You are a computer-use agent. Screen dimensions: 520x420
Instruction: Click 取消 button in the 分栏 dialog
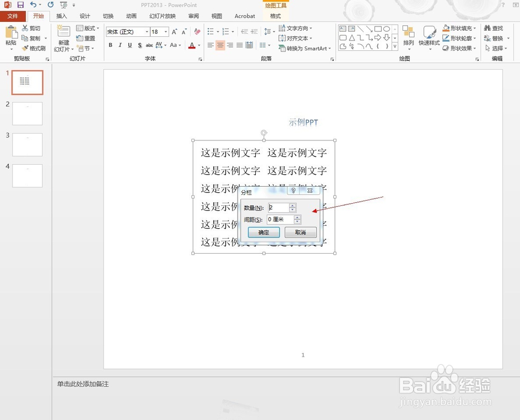[x=301, y=232]
